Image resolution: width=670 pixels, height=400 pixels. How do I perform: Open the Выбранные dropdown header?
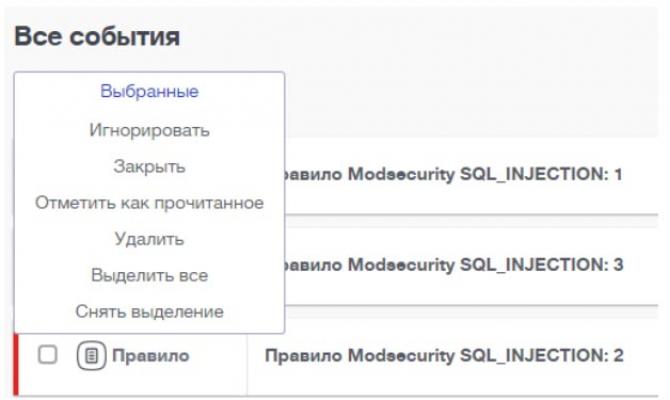coord(149,91)
